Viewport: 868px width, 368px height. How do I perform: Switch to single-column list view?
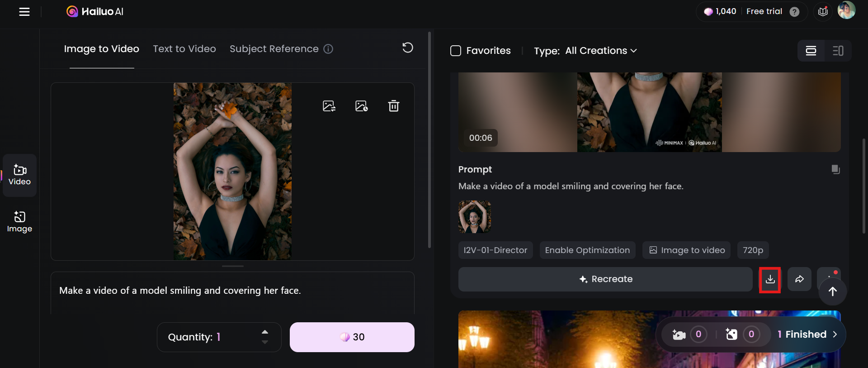tap(811, 51)
